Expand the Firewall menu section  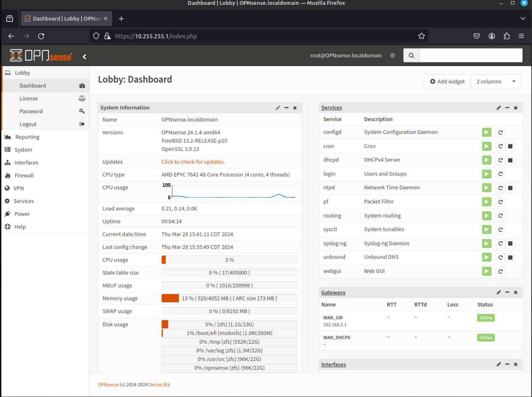coord(45,175)
